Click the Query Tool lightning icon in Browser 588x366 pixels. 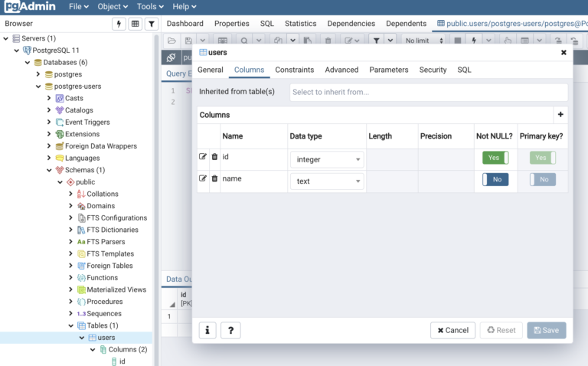pyautogui.click(x=119, y=24)
